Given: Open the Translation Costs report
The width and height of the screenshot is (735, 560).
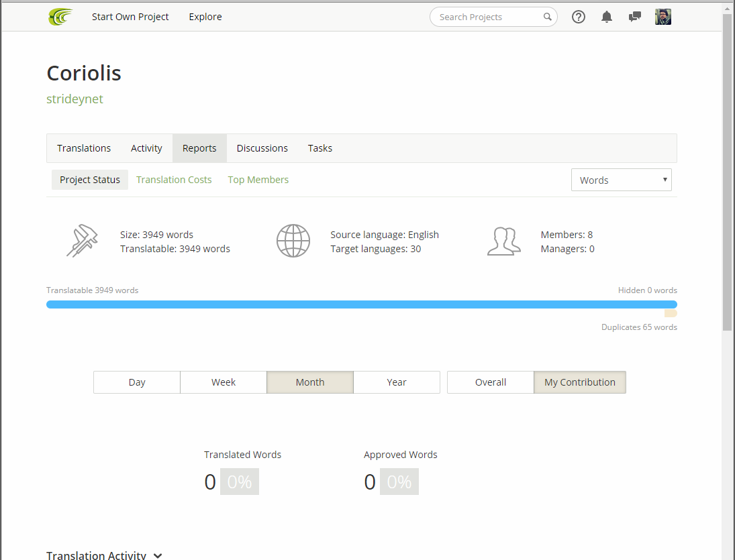Looking at the screenshot, I should (174, 180).
